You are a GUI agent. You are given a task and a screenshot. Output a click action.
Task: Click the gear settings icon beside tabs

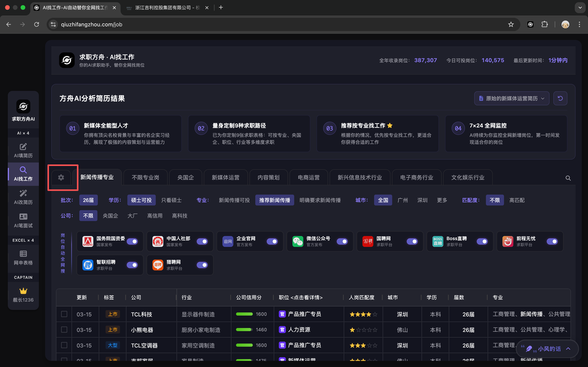[x=61, y=178]
